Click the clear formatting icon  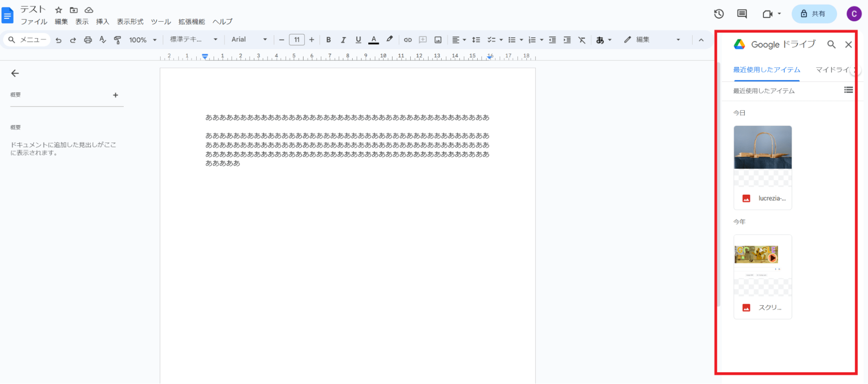click(582, 40)
